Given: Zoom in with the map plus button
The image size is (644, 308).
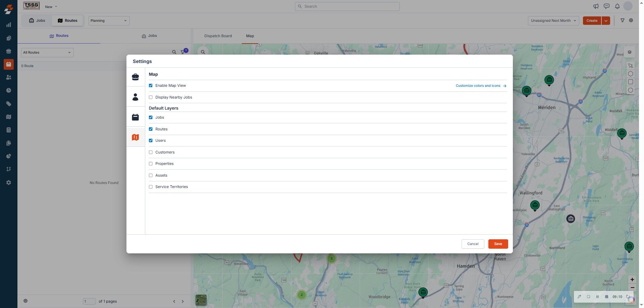Looking at the screenshot, I should pyautogui.click(x=632, y=280).
